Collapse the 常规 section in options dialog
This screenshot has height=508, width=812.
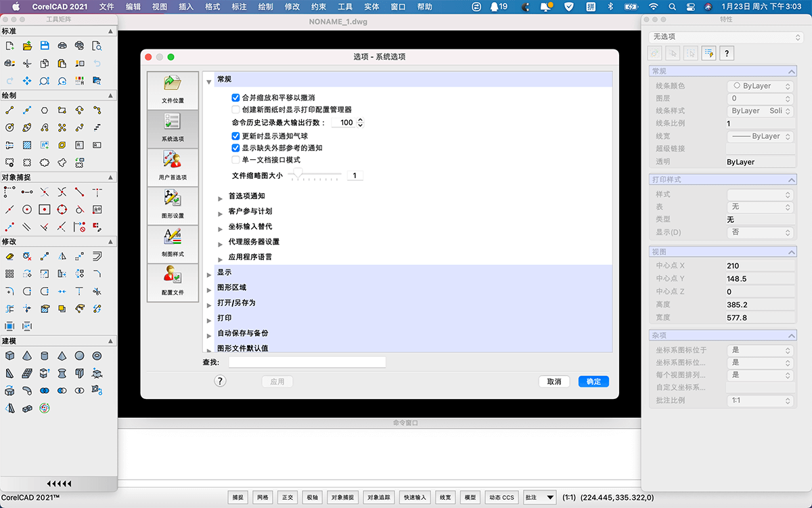click(209, 81)
